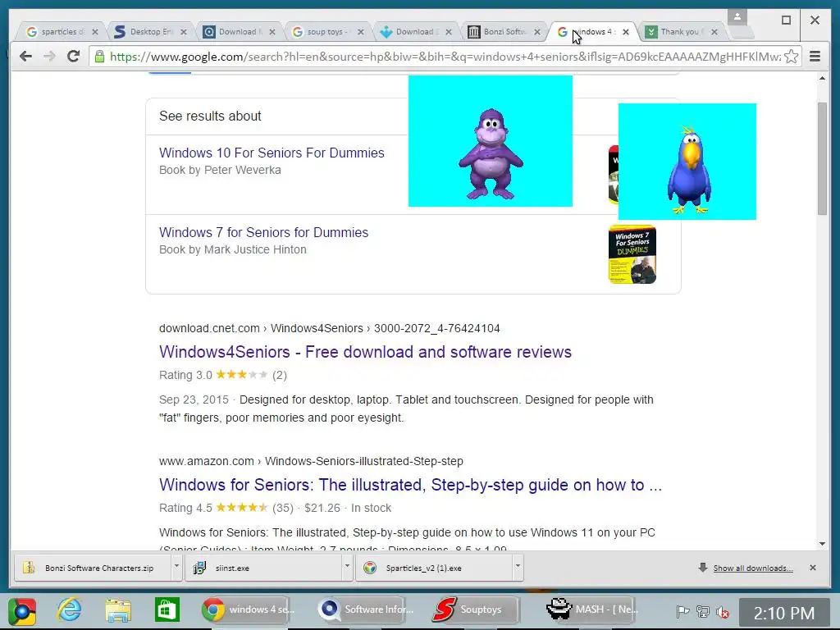840x630 pixels.
Task: Click the www.amazon.com breadcrumb URL
Action: pos(311,461)
